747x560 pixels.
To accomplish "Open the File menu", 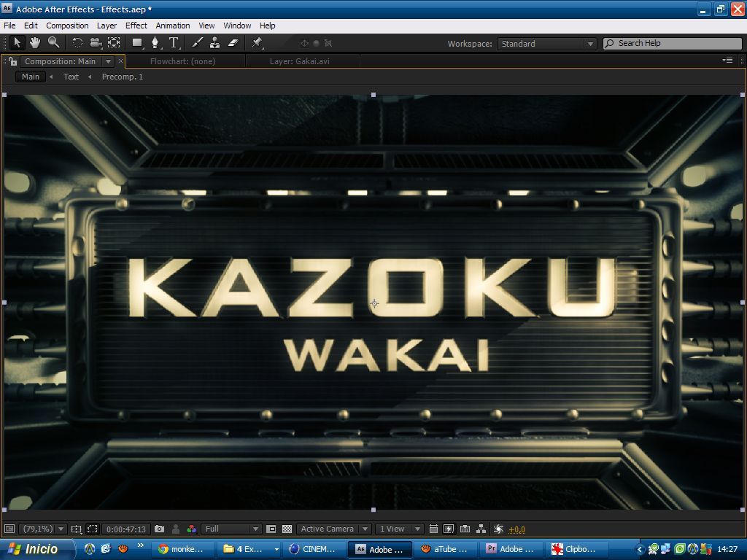I will click(9, 26).
